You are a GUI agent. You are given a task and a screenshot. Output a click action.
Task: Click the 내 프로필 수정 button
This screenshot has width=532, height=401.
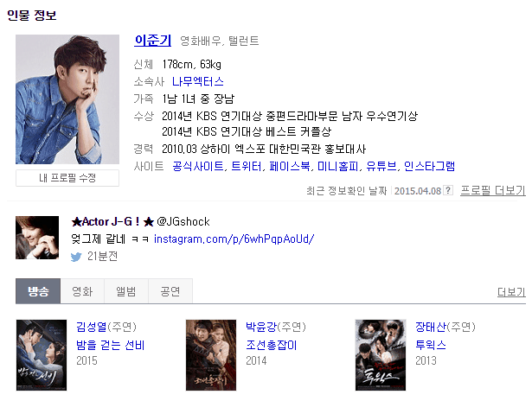click(x=67, y=178)
